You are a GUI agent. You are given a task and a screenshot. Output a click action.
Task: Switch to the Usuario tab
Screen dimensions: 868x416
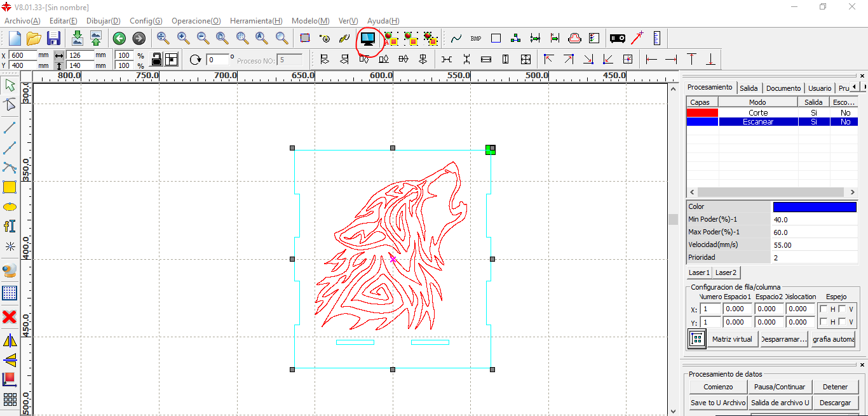(820, 88)
